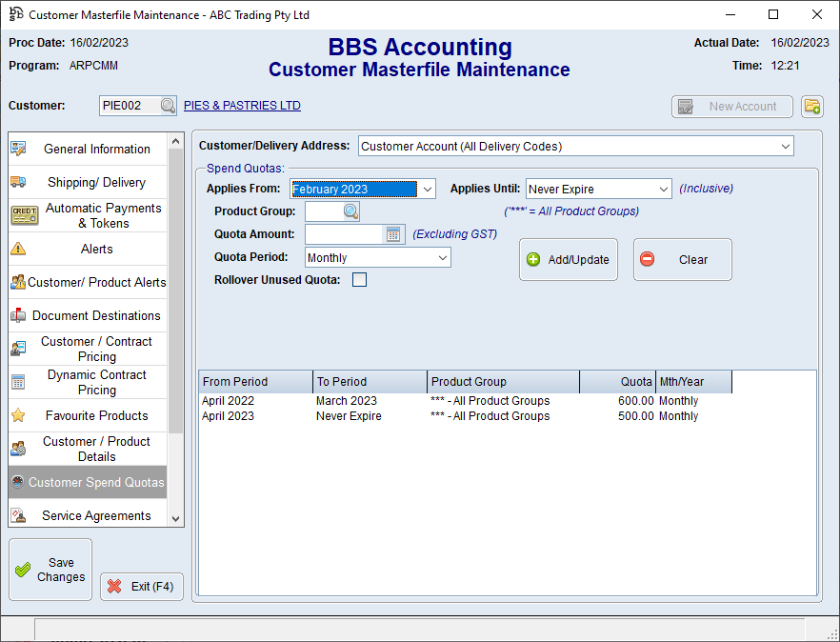
Task: Click the Save Changes button
Action: point(50,570)
